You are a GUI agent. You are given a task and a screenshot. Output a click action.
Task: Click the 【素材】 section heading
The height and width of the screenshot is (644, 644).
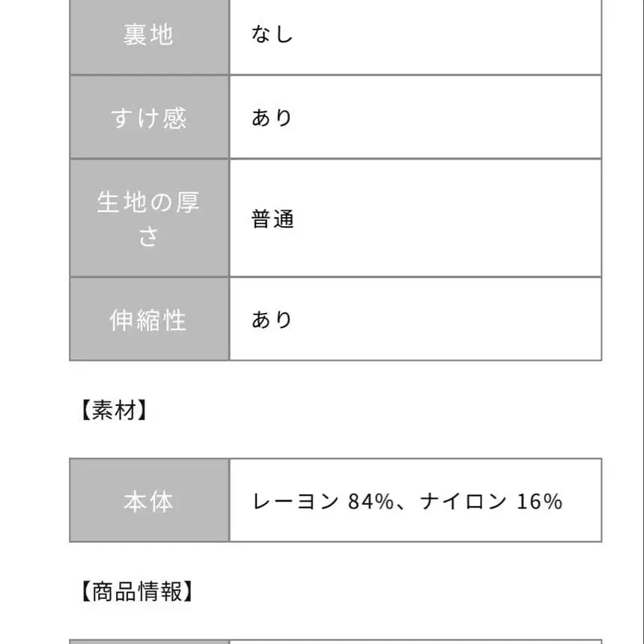114,410
